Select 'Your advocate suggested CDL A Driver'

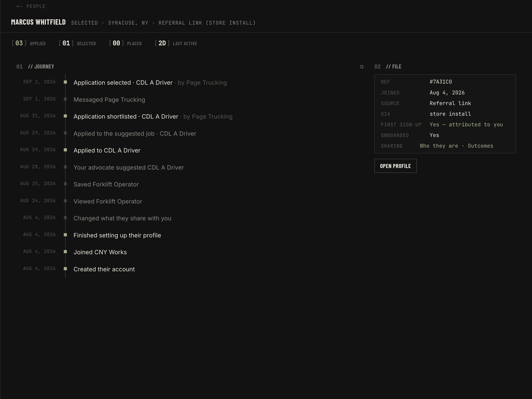(128, 167)
